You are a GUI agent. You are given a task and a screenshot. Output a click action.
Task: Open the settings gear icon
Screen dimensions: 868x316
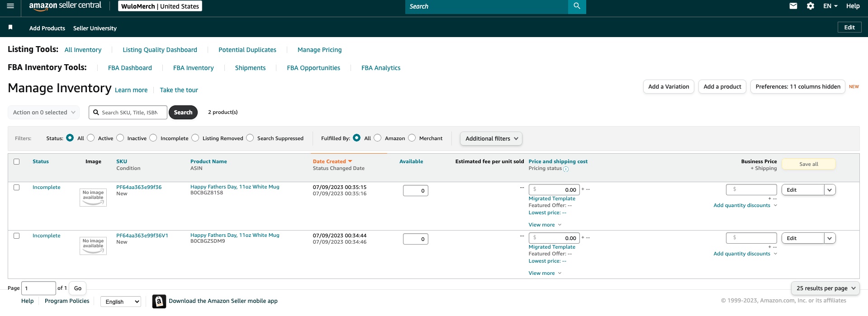(x=811, y=6)
